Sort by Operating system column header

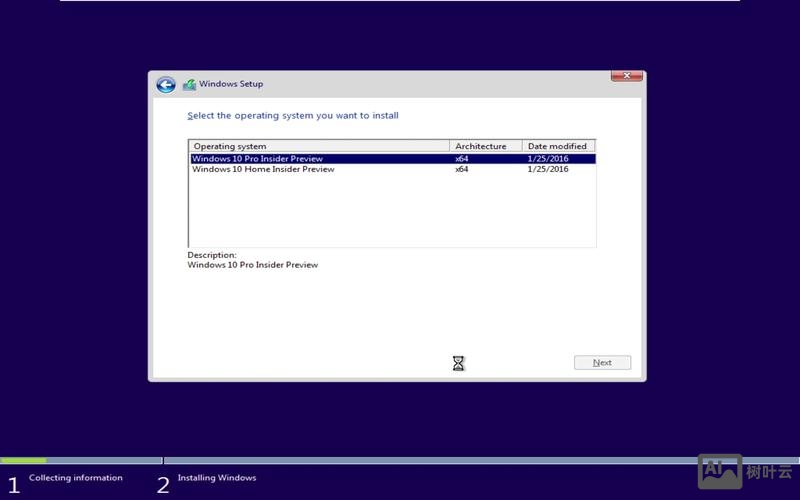coord(318,146)
